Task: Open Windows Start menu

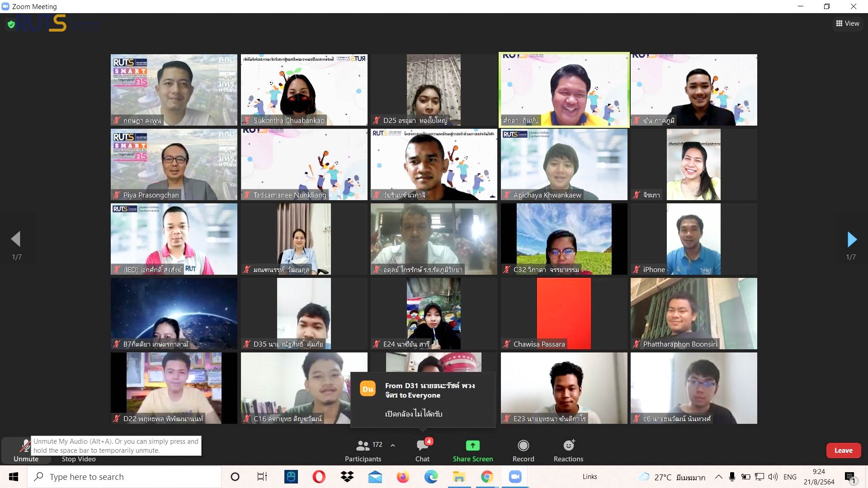Action: 14,477
